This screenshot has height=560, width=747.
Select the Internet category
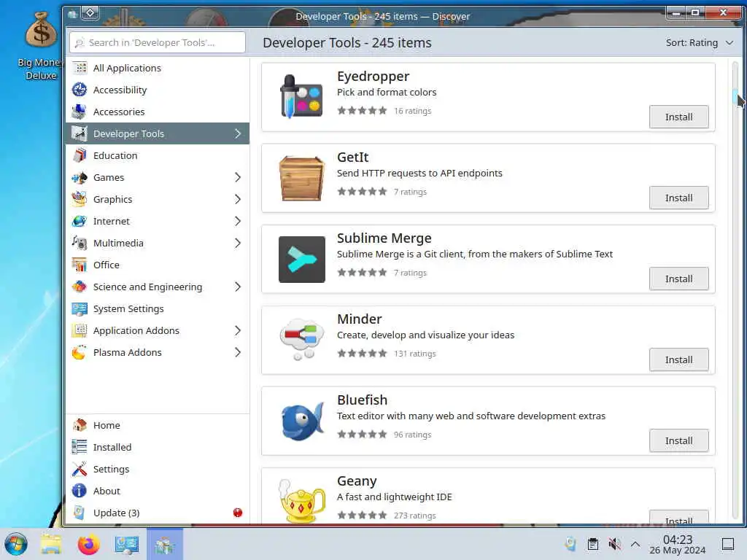(158, 222)
